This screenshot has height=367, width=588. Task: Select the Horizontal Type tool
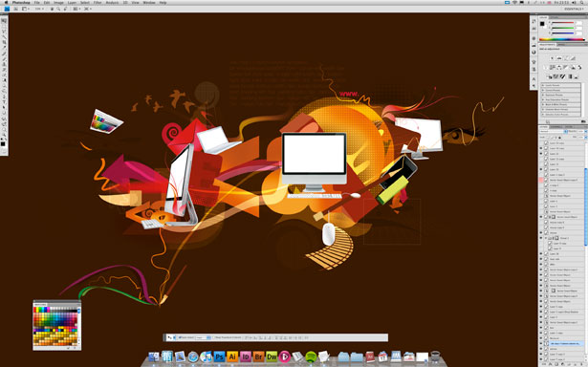4,102
